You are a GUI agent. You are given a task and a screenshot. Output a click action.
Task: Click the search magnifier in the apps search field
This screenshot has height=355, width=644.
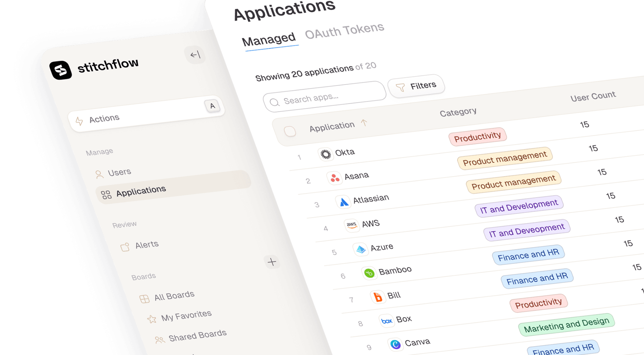coord(275,102)
